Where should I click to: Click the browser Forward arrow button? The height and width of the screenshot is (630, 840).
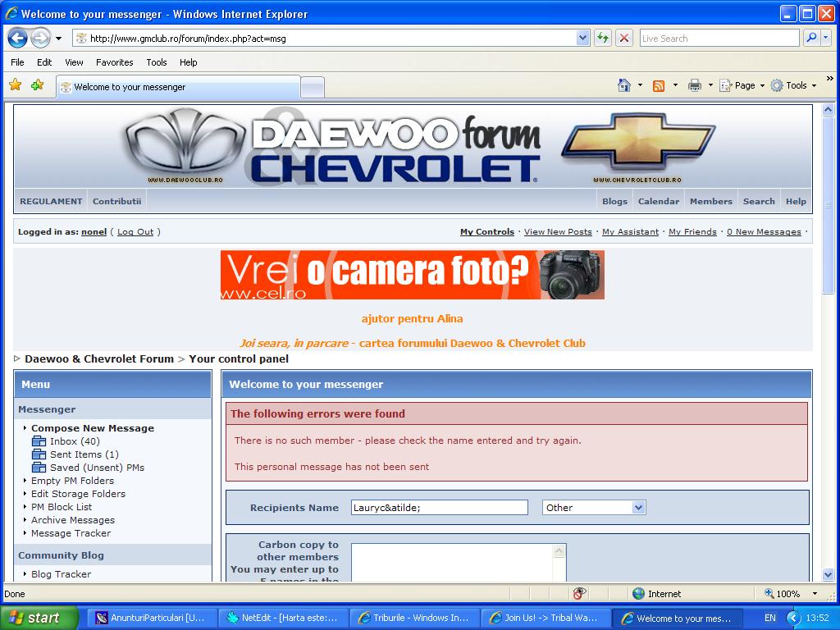click(x=41, y=38)
